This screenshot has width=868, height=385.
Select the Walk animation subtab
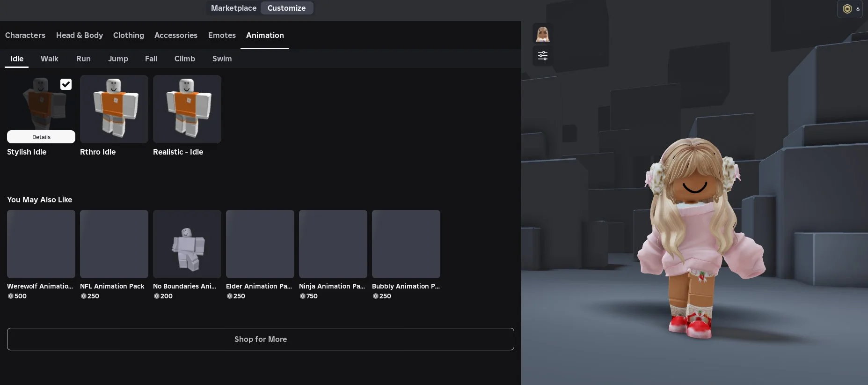pos(50,59)
